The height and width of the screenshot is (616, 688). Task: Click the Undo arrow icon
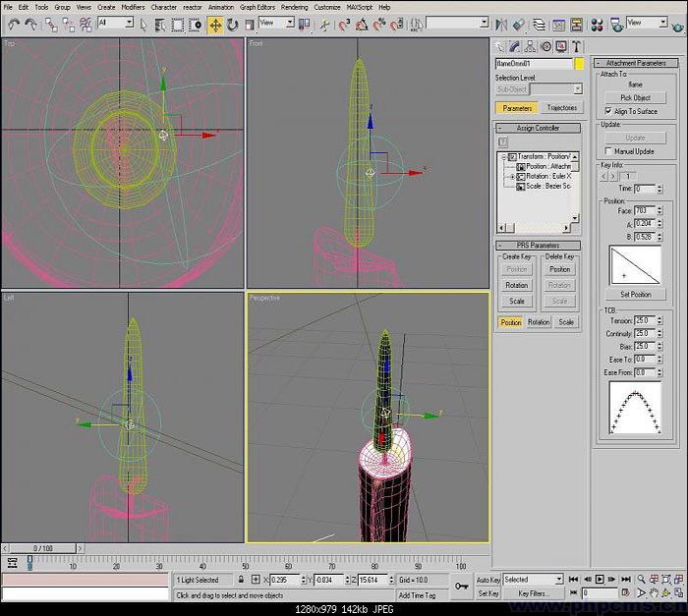click(14, 25)
